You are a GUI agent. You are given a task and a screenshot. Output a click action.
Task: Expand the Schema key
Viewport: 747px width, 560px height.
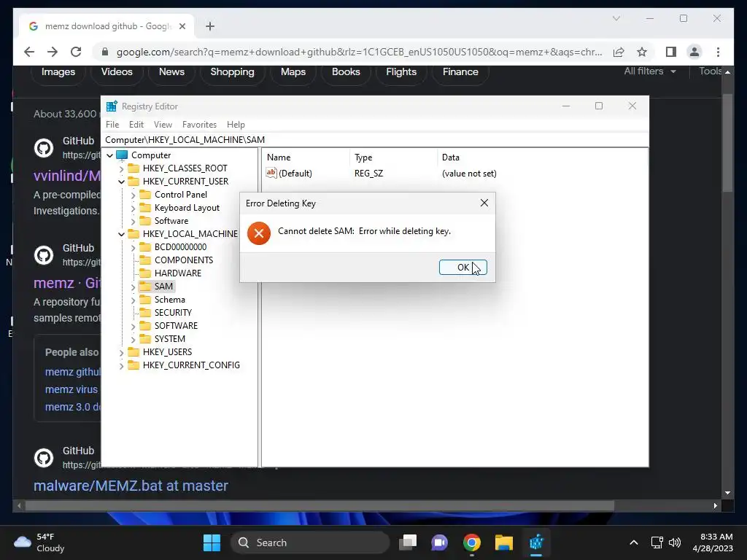(133, 300)
